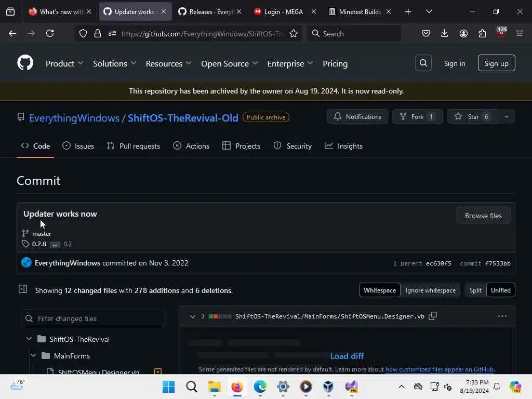
Task: Click the Firefox Search box
Action: tap(354, 34)
